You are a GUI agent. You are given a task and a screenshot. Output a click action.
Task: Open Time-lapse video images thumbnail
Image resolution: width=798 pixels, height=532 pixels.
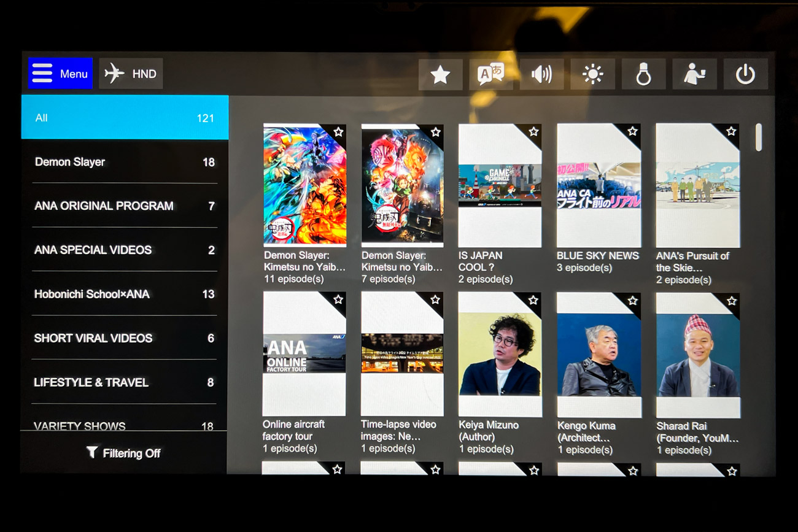pyautogui.click(x=401, y=354)
